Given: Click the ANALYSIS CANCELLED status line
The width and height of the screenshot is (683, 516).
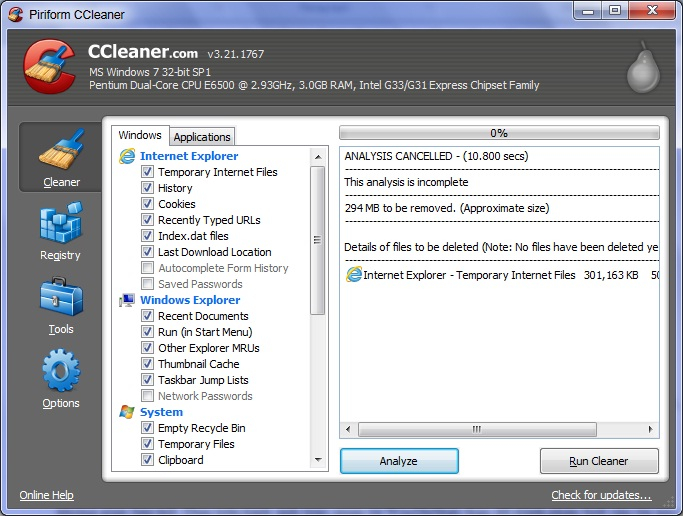Looking at the screenshot, I should pyautogui.click(x=436, y=156).
